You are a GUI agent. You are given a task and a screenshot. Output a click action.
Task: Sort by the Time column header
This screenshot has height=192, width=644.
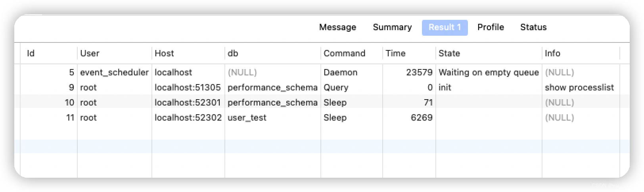pyautogui.click(x=395, y=53)
